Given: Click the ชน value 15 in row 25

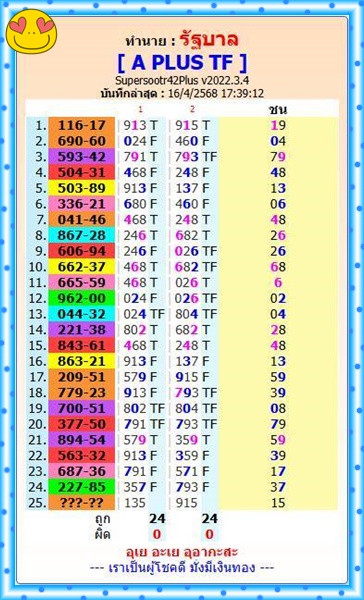Looking at the screenshot, I should pyautogui.click(x=278, y=503).
